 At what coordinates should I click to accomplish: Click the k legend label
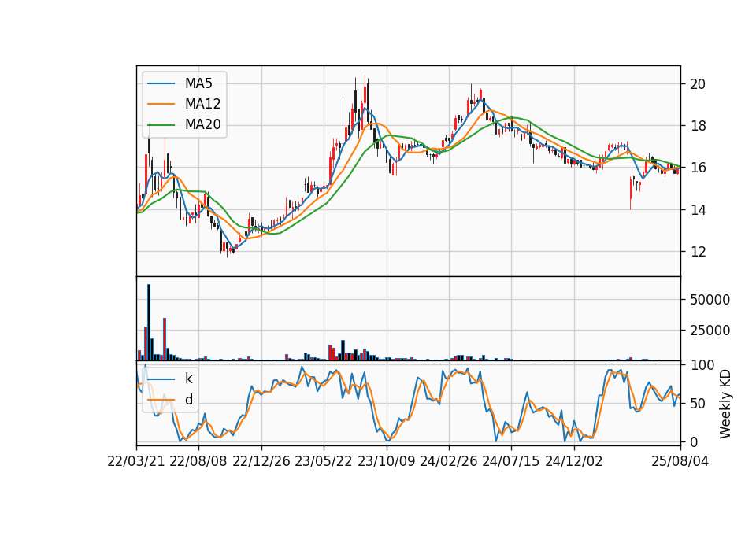tap(188, 379)
